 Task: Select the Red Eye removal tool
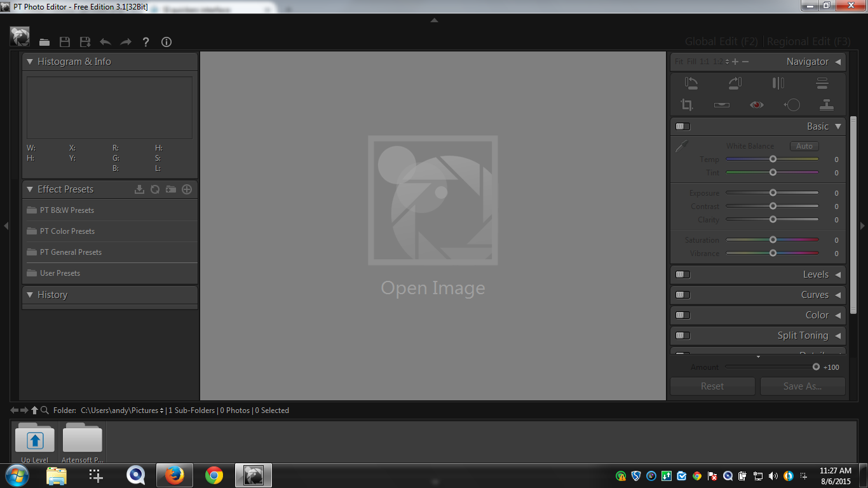(756, 105)
